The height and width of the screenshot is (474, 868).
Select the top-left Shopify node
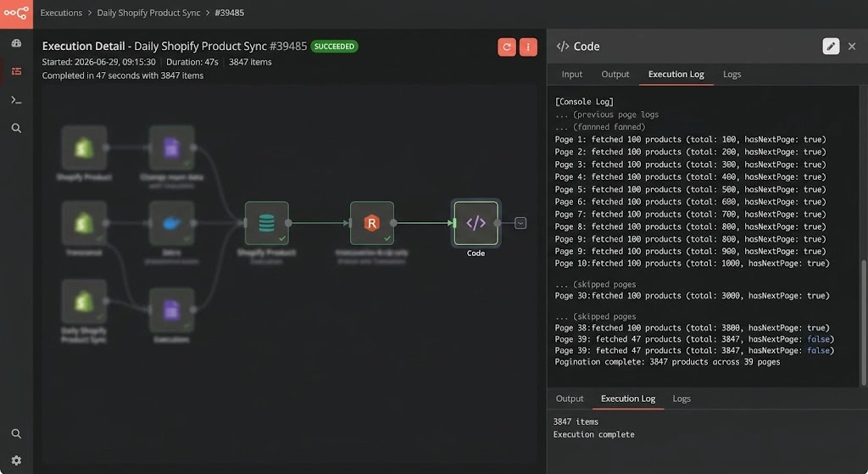[x=84, y=148]
